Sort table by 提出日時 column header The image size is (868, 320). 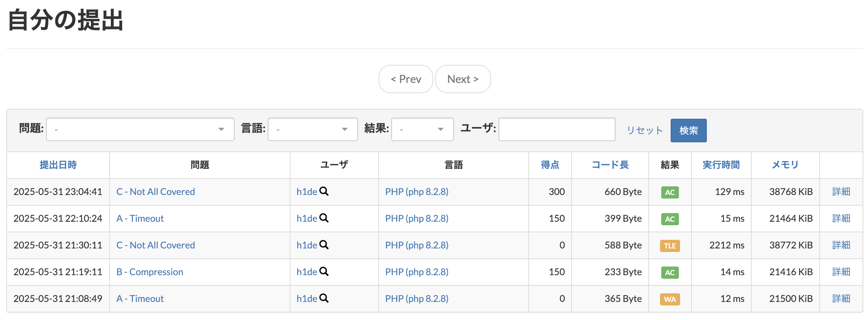pyautogui.click(x=58, y=165)
